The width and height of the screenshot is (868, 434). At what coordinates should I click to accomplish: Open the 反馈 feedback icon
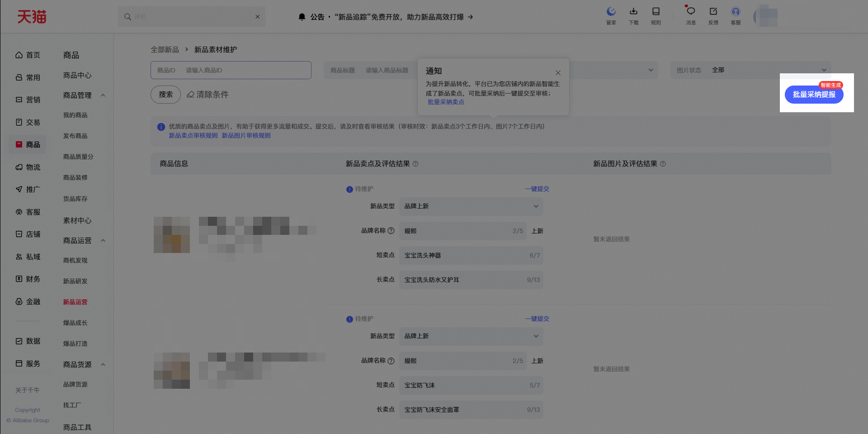713,16
